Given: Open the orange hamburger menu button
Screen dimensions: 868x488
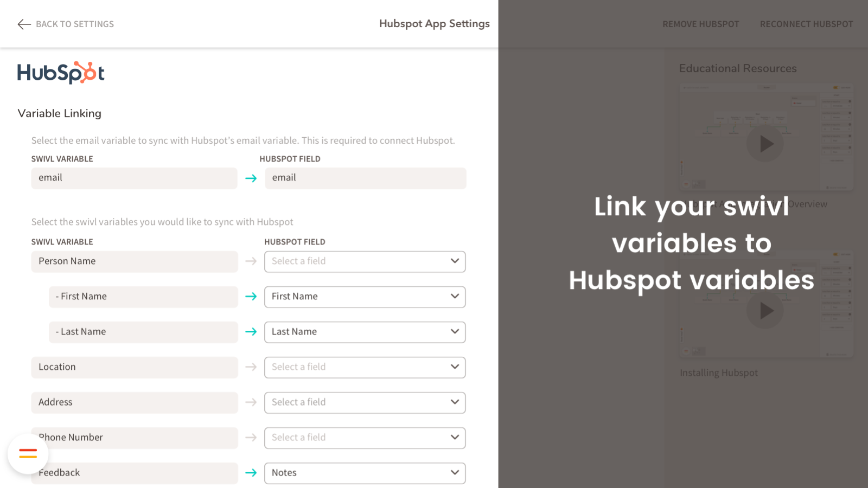Looking at the screenshot, I should pos(28,454).
